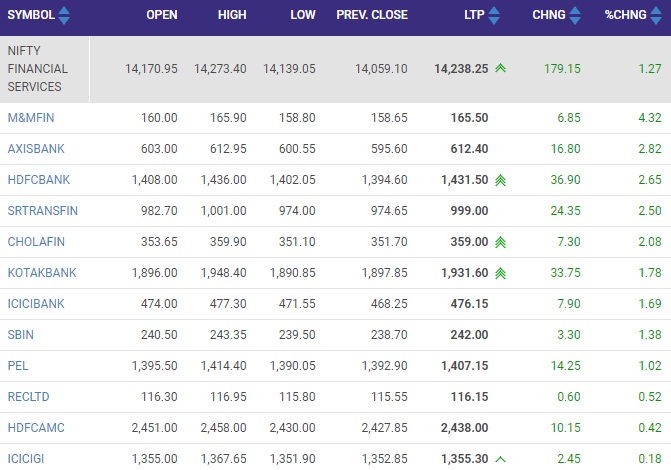The image size is (671, 470).
Task: Select ICICIGI high value 1,367.65
Action: pyautogui.click(x=224, y=459)
